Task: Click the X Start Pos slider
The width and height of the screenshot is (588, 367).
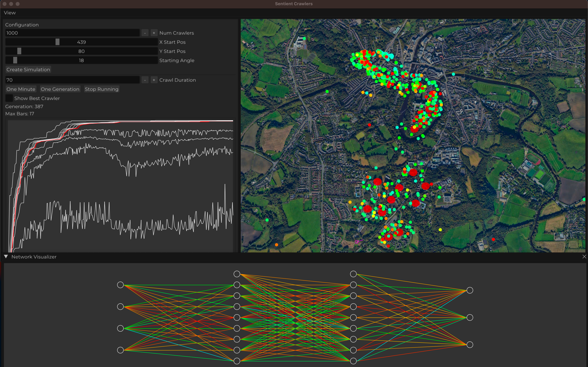Action: point(82,42)
